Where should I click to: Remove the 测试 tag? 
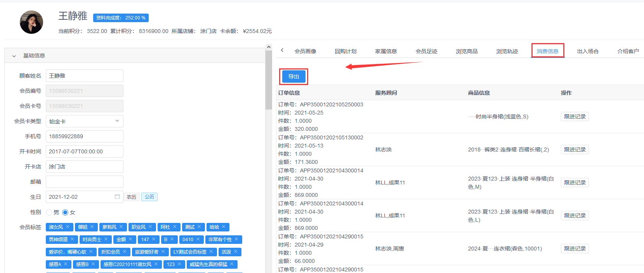(x=199, y=227)
